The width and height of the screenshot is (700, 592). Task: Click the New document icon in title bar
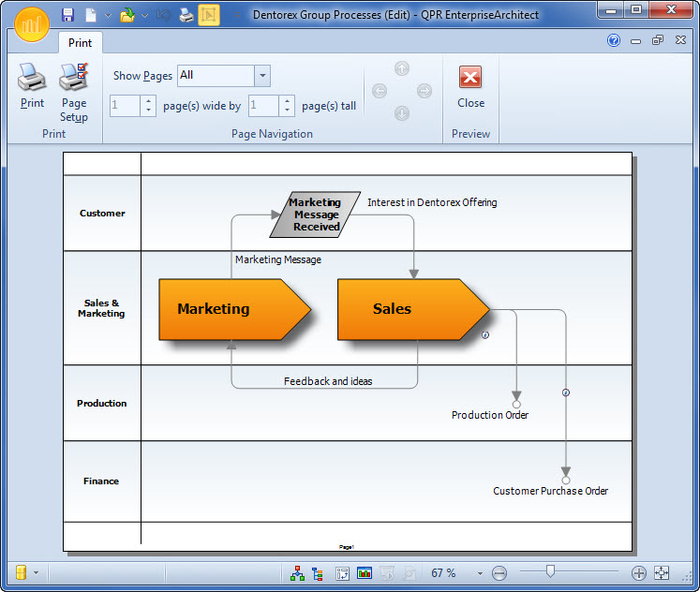tap(91, 15)
